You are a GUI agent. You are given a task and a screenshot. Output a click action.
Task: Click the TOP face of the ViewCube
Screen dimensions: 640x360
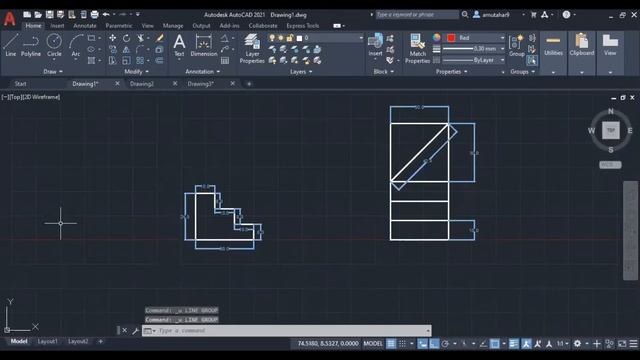coord(611,130)
